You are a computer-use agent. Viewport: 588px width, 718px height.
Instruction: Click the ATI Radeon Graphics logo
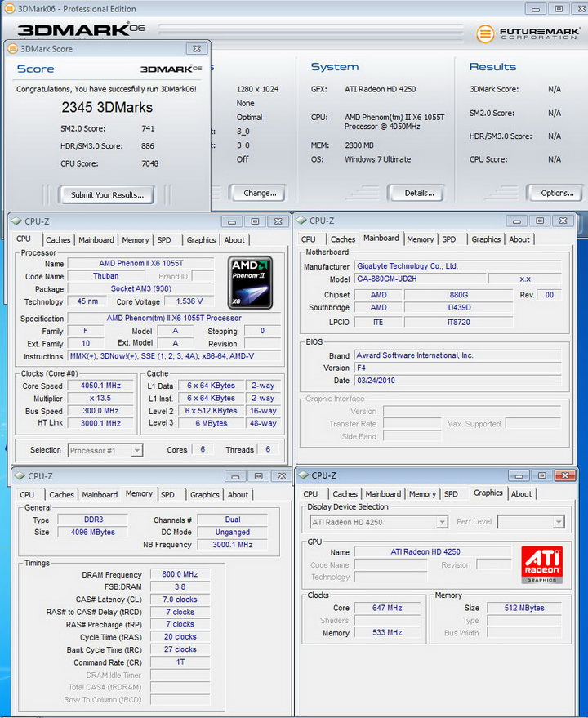541,564
